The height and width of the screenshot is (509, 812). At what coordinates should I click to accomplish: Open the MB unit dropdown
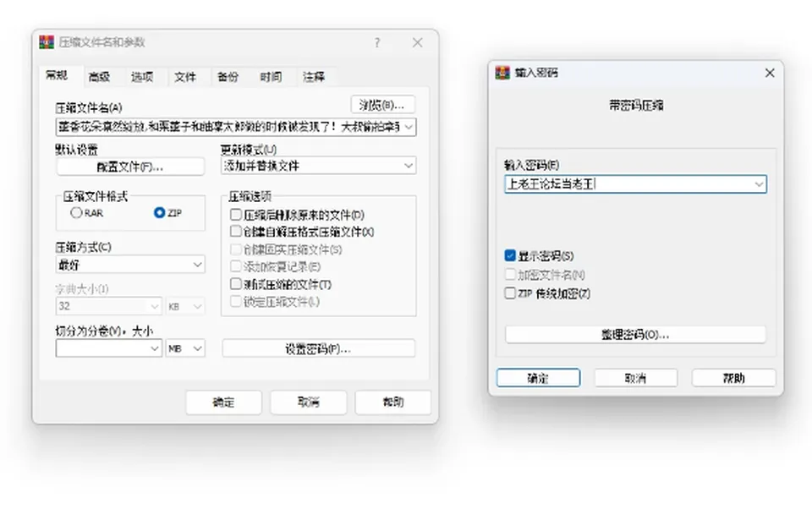(185, 348)
